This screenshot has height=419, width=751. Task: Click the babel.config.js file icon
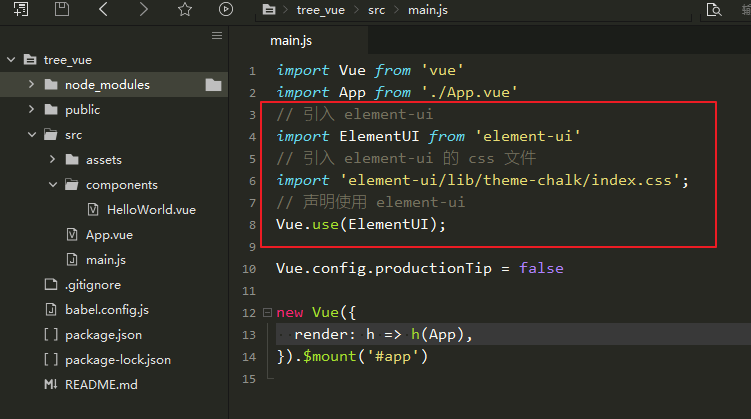coord(51,309)
